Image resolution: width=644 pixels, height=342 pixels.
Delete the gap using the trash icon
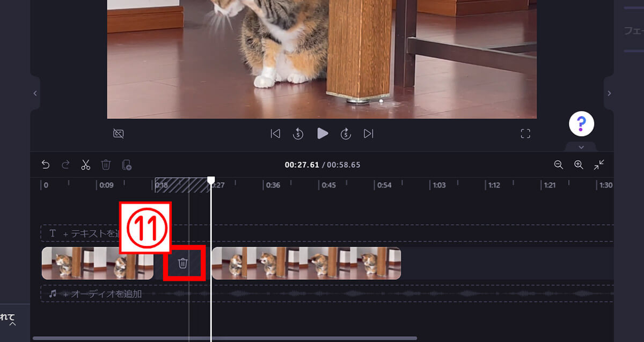pyautogui.click(x=183, y=263)
